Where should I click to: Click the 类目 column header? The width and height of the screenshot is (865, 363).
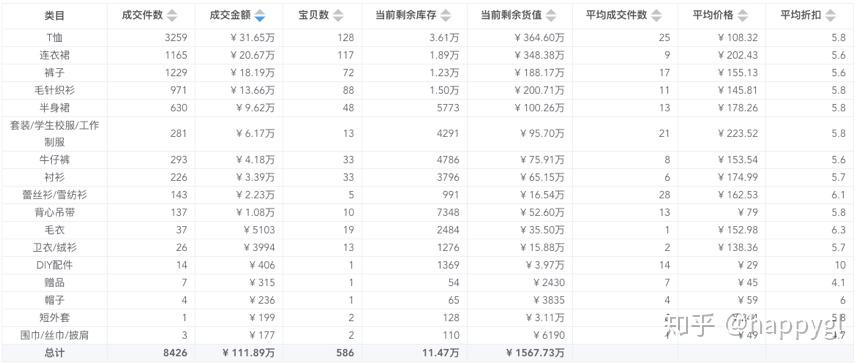55,15
